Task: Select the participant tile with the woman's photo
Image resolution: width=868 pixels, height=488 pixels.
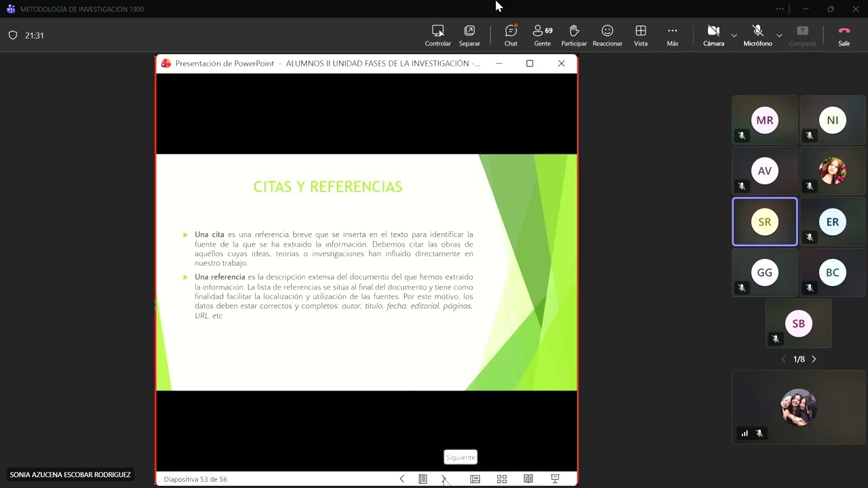Action: point(832,171)
